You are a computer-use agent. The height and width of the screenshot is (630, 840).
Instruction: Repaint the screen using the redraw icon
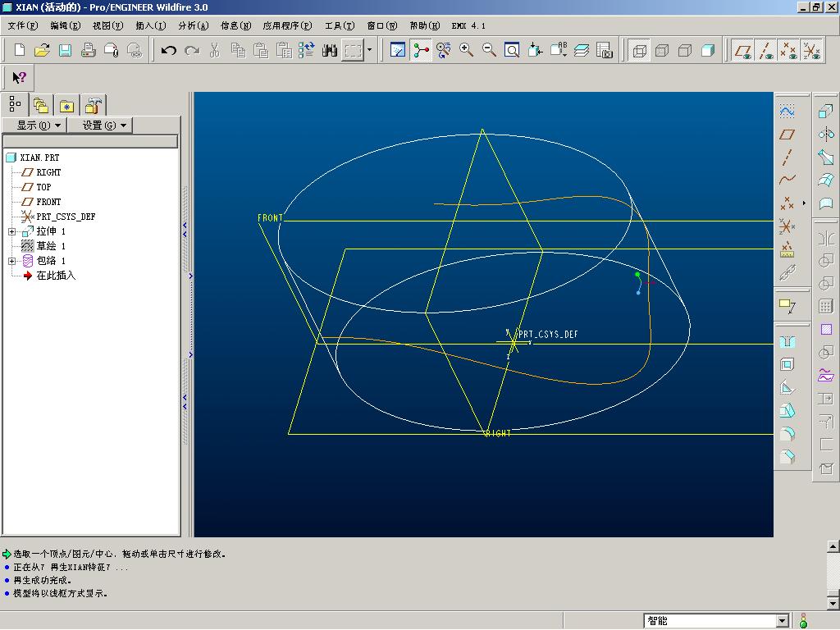(x=398, y=50)
